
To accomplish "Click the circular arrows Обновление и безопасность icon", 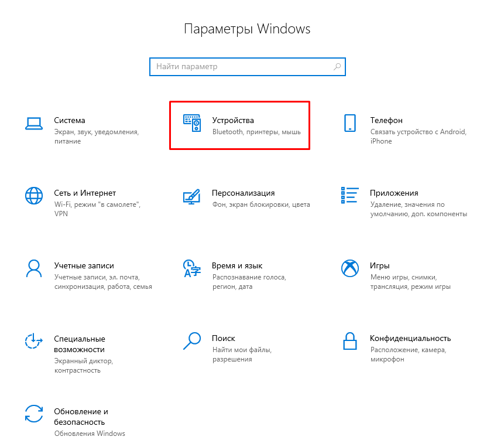I will click(34, 414).
